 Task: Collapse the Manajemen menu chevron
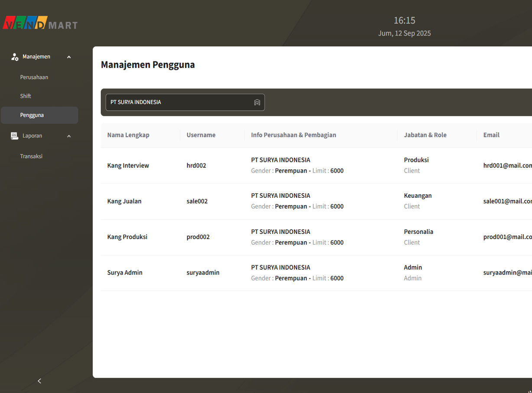point(69,57)
